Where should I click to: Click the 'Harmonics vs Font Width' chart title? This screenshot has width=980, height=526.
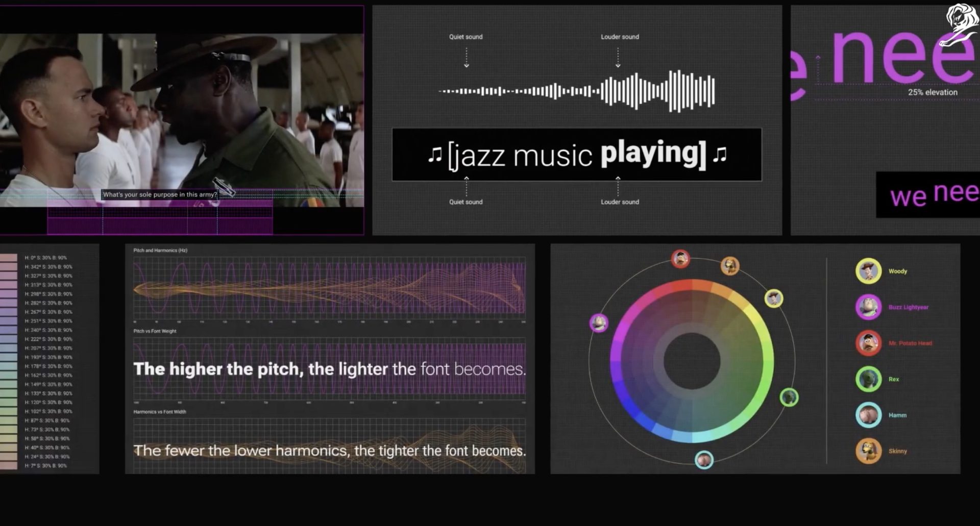(160, 412)
